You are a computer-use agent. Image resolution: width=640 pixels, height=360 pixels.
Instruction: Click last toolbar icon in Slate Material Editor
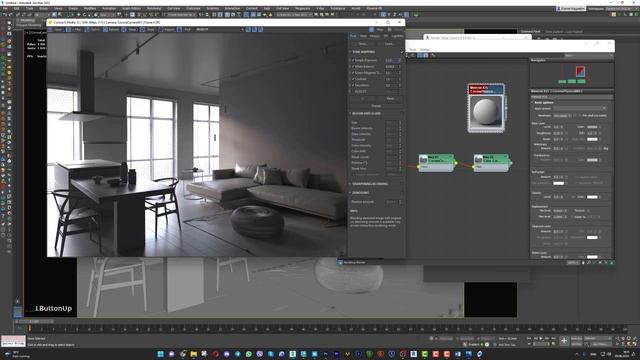pyautogui.click(x=433, y=56)
